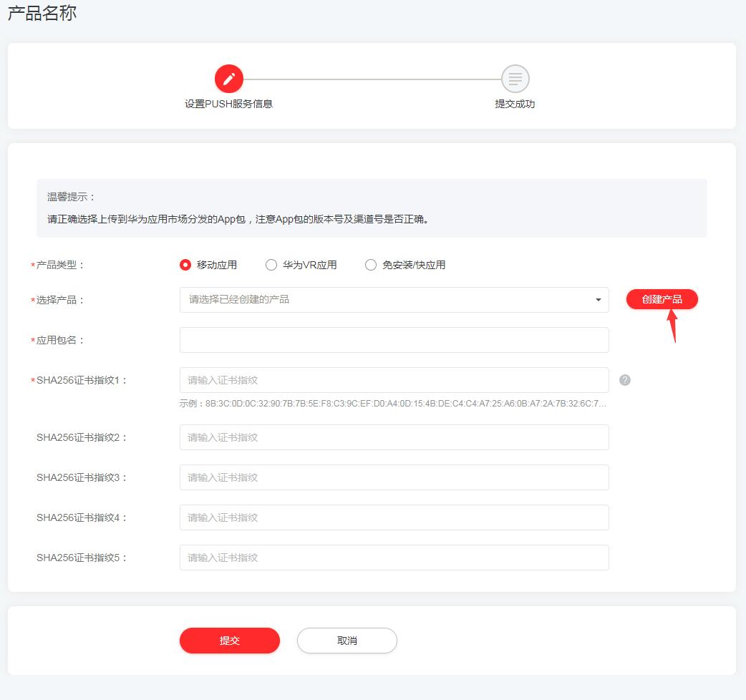This screenshot has height=700, width=746.
Task: Submit the form with 提交
Action: 229,641
